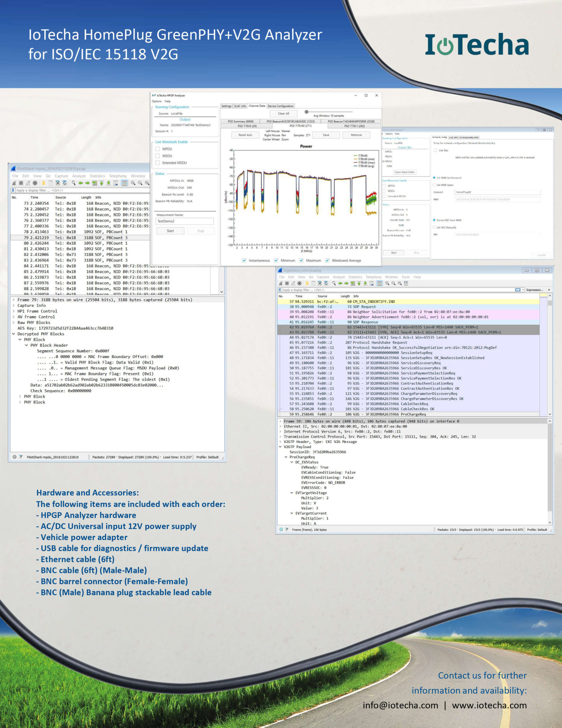Collapse the DC_EVStatus tree node
The height and width of the screenshot is (728, 562).
click(292, 462)
